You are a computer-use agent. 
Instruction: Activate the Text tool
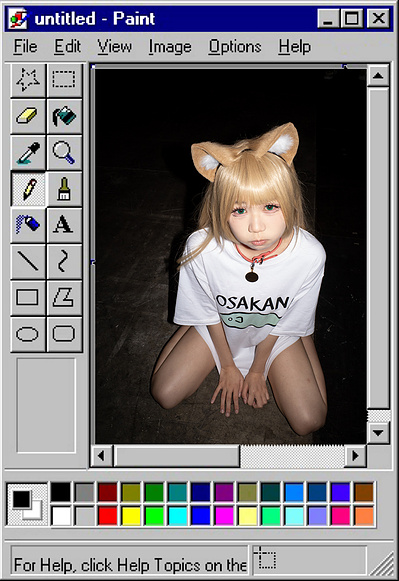click(x=64, y=225)
